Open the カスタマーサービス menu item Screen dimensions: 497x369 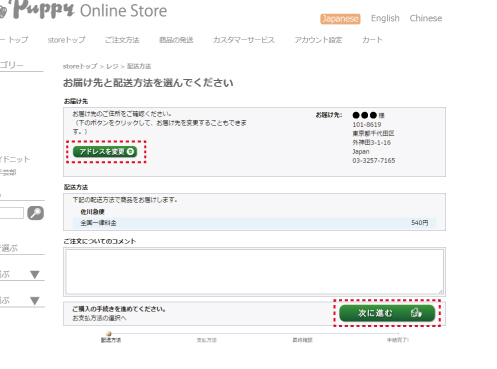(x=244, y=40)
